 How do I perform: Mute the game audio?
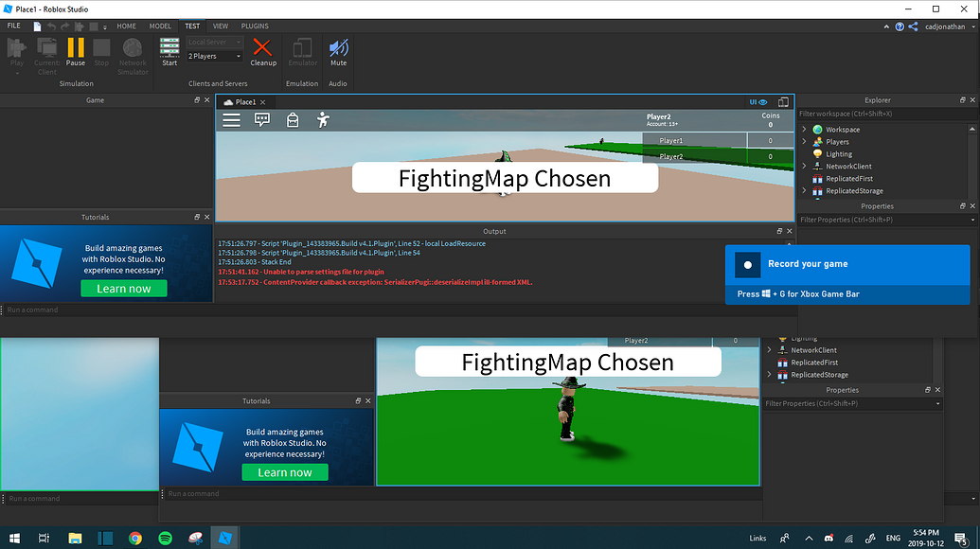tap(338, 54)
